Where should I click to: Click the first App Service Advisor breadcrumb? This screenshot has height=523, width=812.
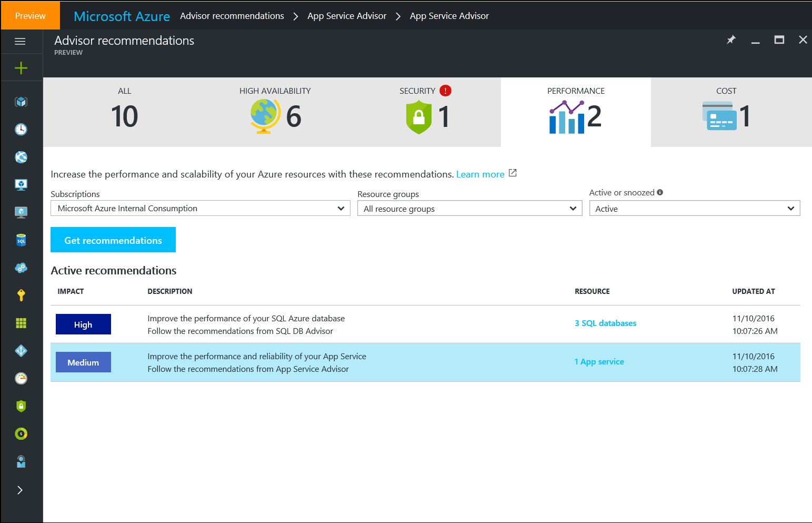[347, 16]
